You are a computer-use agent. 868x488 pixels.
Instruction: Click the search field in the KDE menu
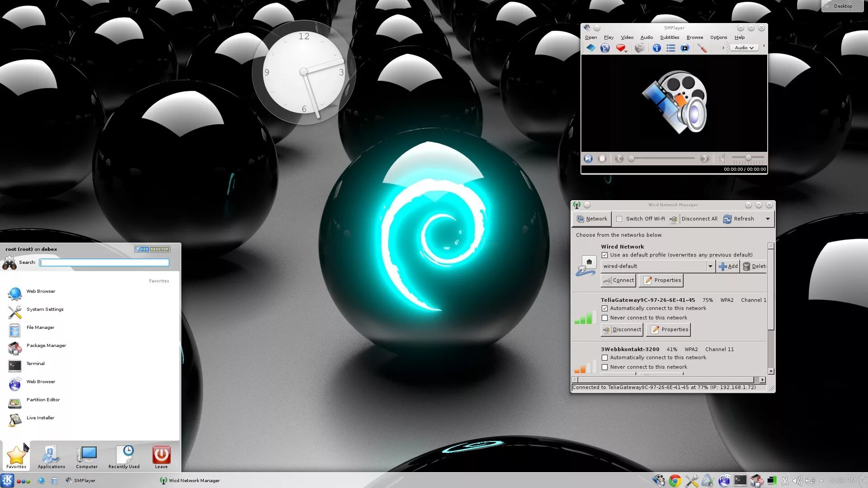click(x=104, y=263)
